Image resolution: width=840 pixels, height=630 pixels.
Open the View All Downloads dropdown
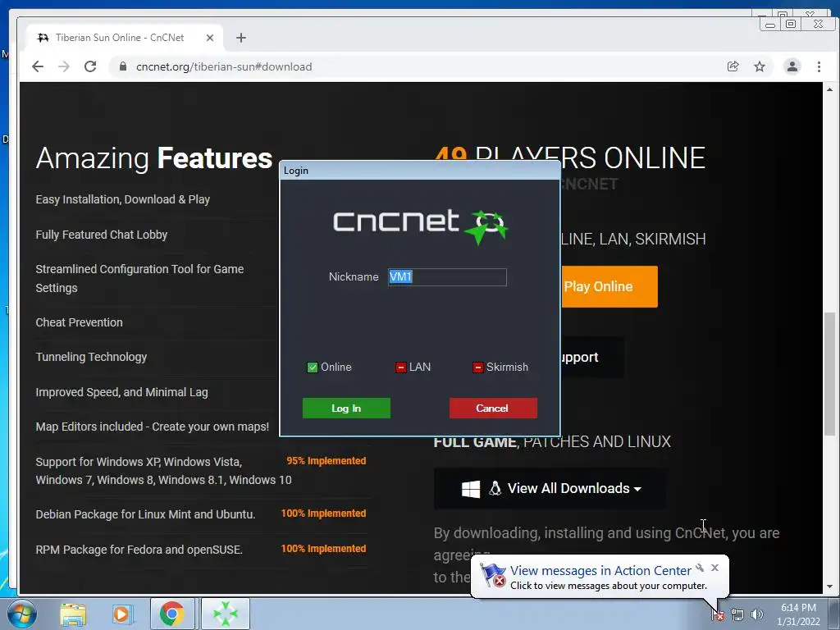click(550, 489)
